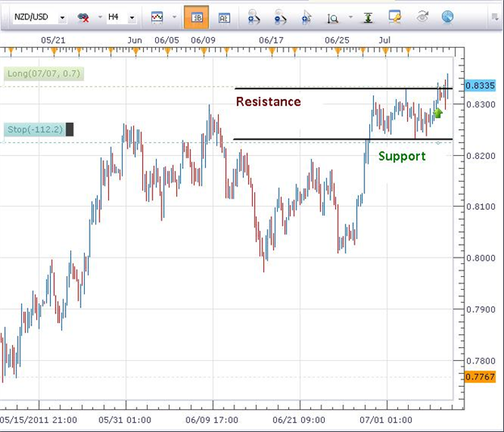Click the 06/17 date label on the top ruler
The image size is (504, 432).
point(271,40)
